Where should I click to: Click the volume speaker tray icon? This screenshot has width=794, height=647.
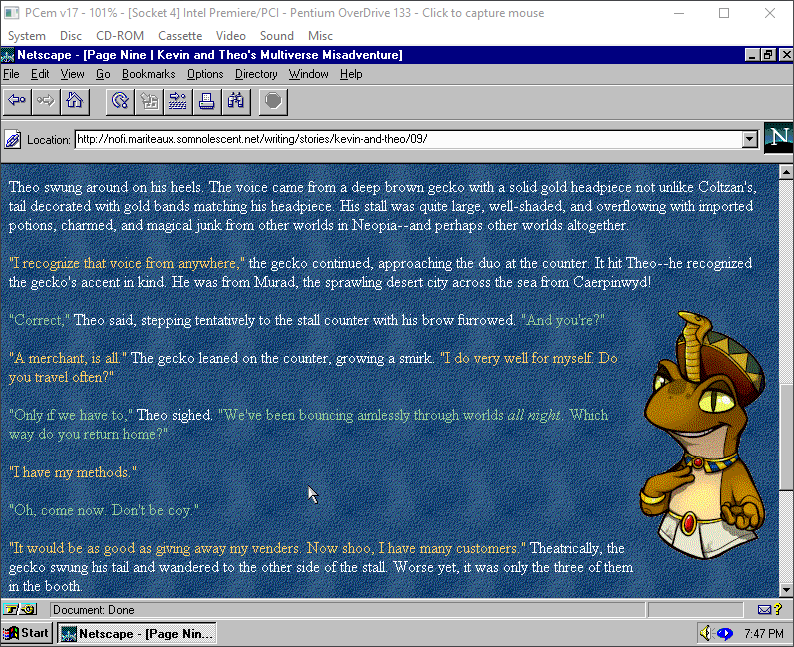pos(705,633)
